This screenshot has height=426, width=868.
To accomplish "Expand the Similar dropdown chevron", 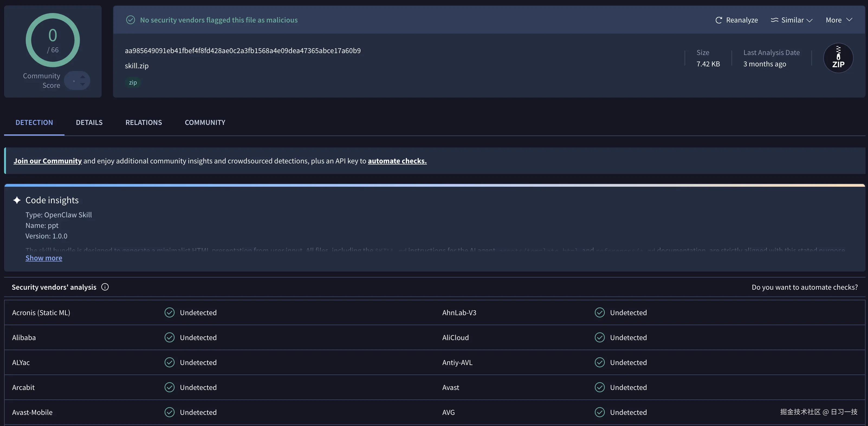I will (x=809, y=21).
